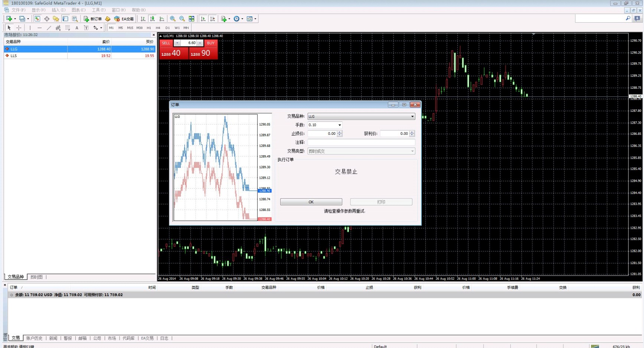Tile chart windows icon

[x=192, y=19]
